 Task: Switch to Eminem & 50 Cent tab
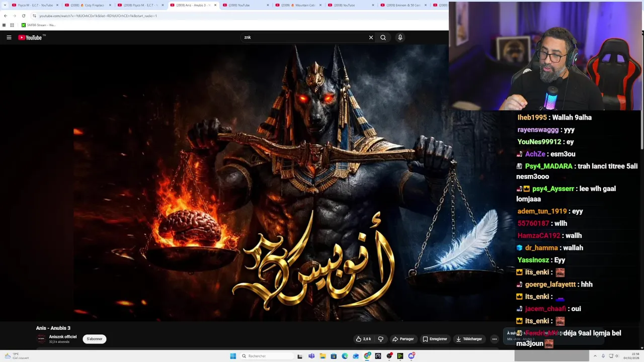pyautogui.click(x=405, y=5)
